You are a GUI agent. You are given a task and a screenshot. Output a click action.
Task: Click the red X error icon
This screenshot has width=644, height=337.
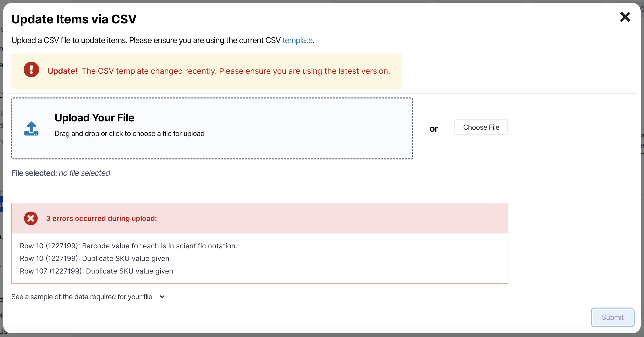(x=31, y=218)
